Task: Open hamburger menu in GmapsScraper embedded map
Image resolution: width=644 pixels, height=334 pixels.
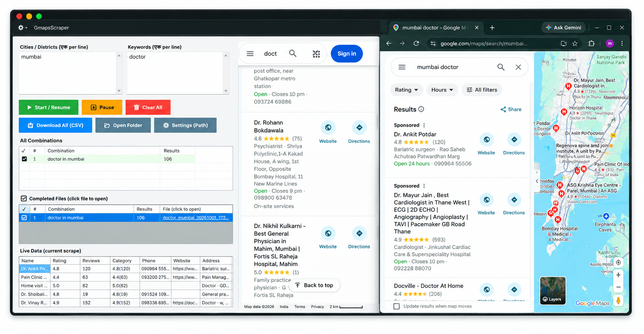Action: [x=250, y=54]
